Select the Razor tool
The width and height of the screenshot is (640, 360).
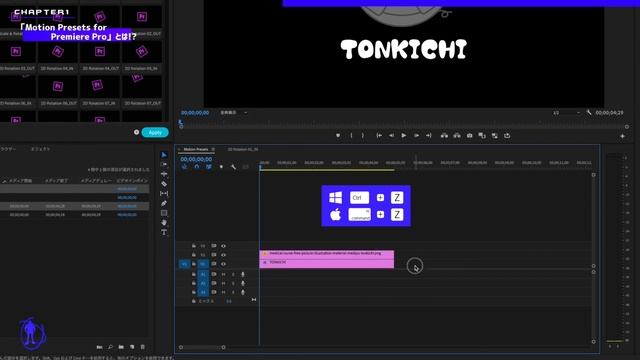[164, 184]
